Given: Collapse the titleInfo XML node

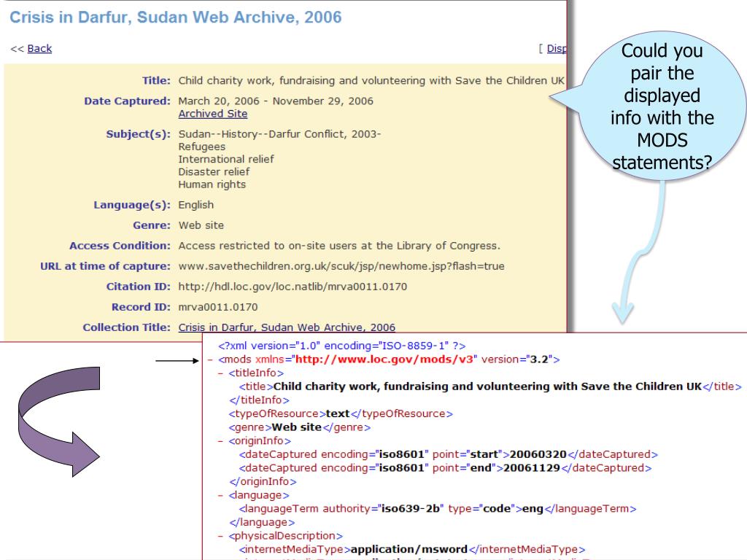Looking at the screenshot, I should coord(220,373).
